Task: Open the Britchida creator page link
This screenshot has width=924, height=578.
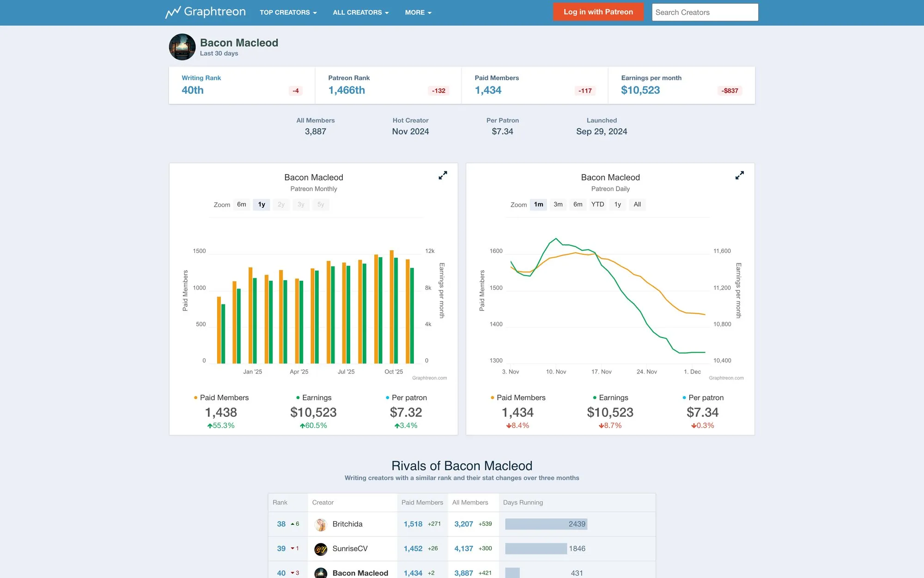Action: 348,524
